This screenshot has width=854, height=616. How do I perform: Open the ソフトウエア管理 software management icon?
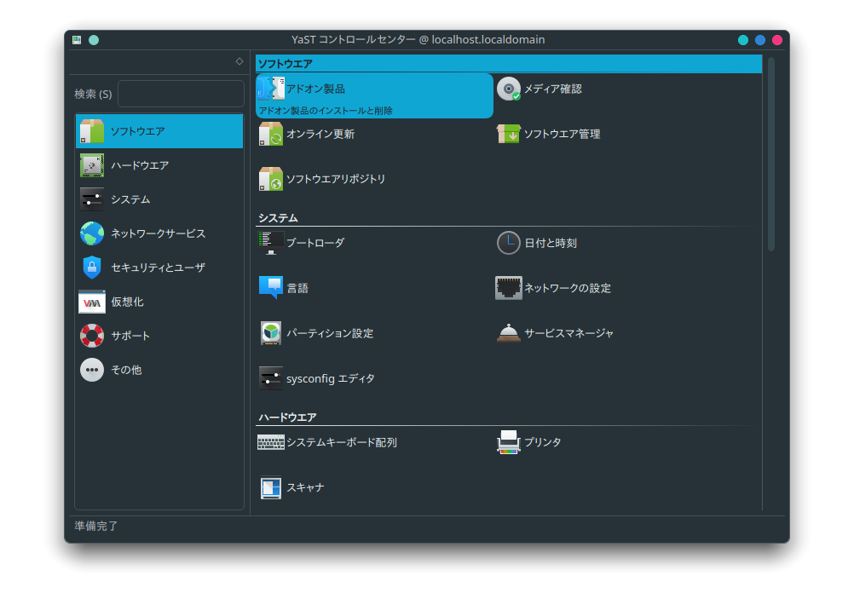click(509, 134)
